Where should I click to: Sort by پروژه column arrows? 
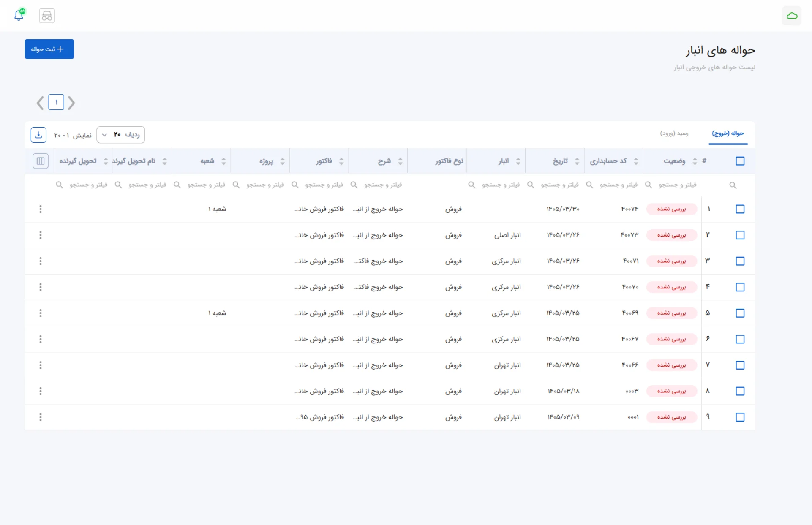pyautogui.click(x=283, y=161)
